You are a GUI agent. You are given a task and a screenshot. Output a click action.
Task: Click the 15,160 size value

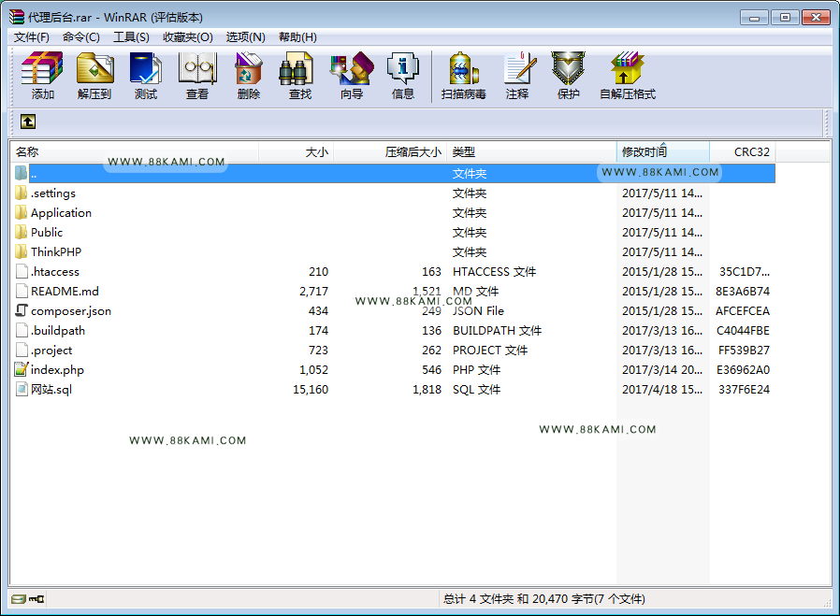tap(311, 390)
